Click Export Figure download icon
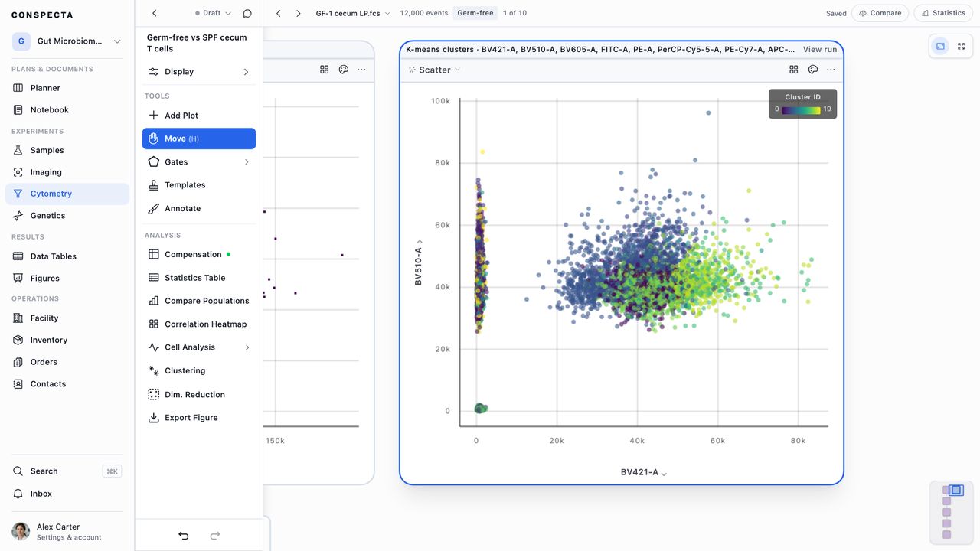 tap(154, 418)
